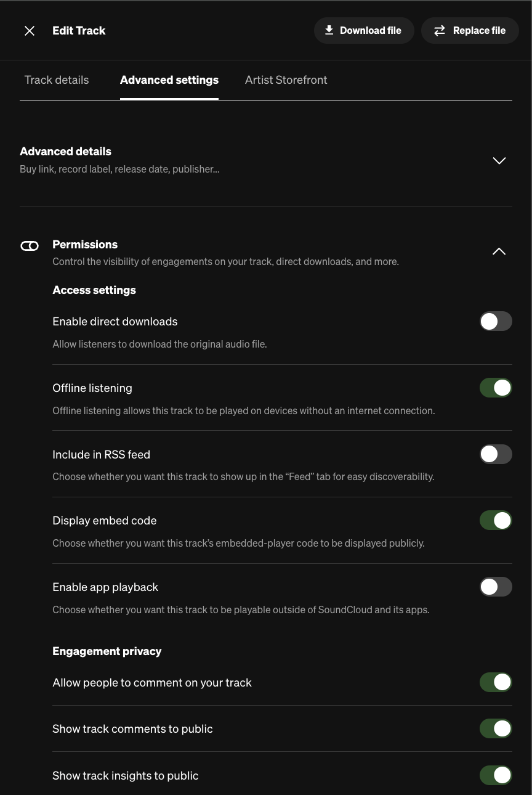Click the replace arrows icon
This screenshot has height=795, width=532.
pyautogui.click(x=439, y=31)
